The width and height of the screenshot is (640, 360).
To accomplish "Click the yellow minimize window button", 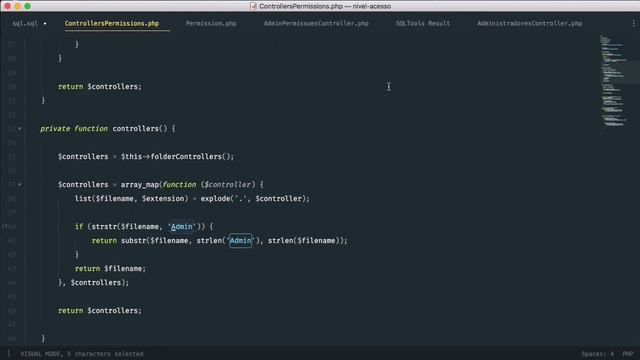I will (x=17, y=6).
